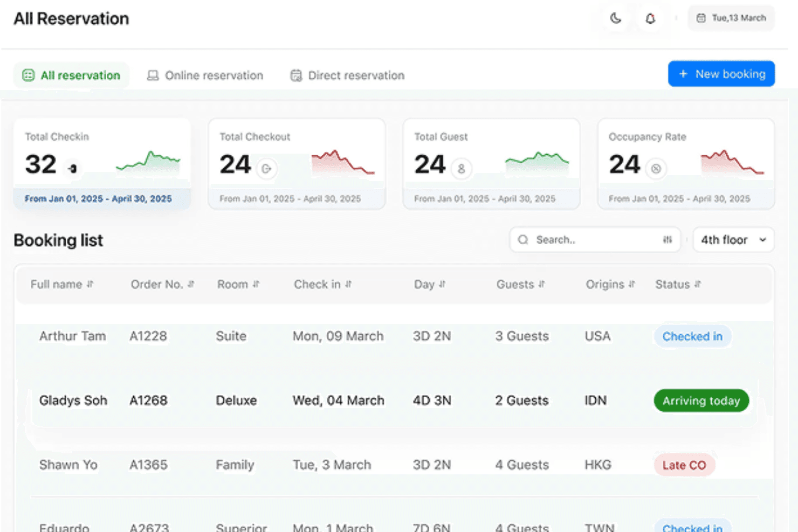798x532 pixels.
Task: Sort by Order No. column icon
Action: [191, 284]
